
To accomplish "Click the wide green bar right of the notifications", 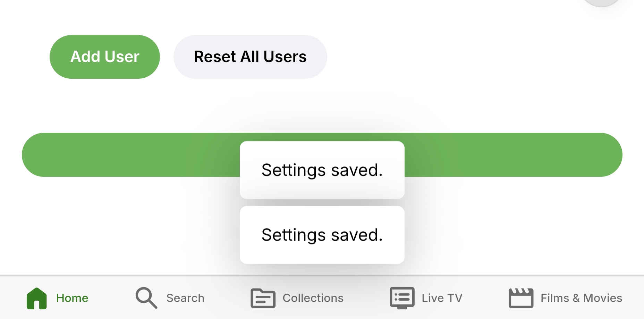I will pos(514,155).
